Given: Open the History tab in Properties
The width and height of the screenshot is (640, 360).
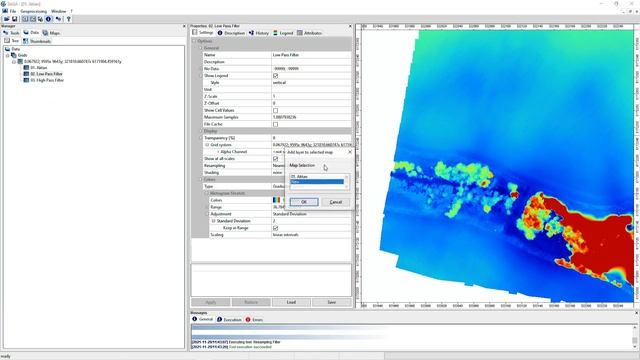Looking at the screenshot, I should [x=259, y=33].
